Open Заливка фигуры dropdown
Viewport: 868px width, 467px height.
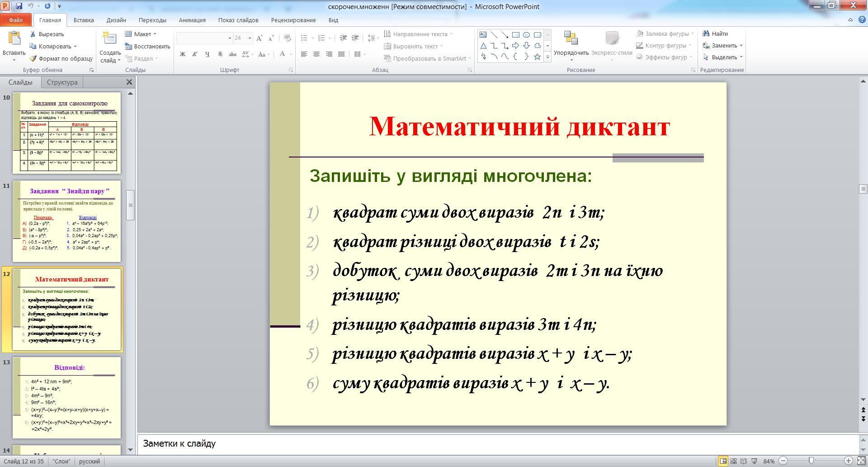665,33
